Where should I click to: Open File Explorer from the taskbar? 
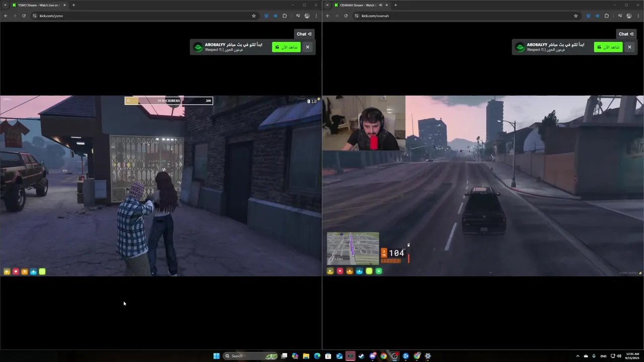tap(306, 356)
